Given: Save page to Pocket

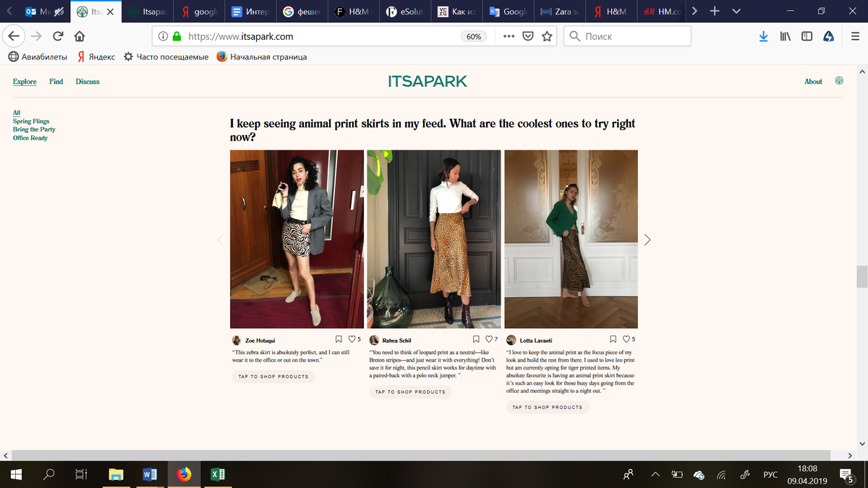Looking at the screenshot, I should (x=528, y=36).
